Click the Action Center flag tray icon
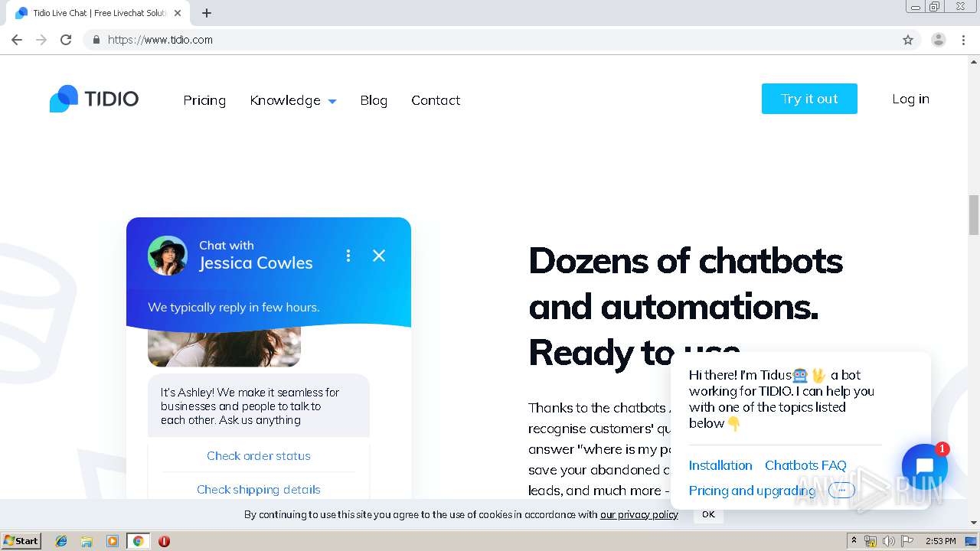980x551 pixels. (x=907, y=541)
